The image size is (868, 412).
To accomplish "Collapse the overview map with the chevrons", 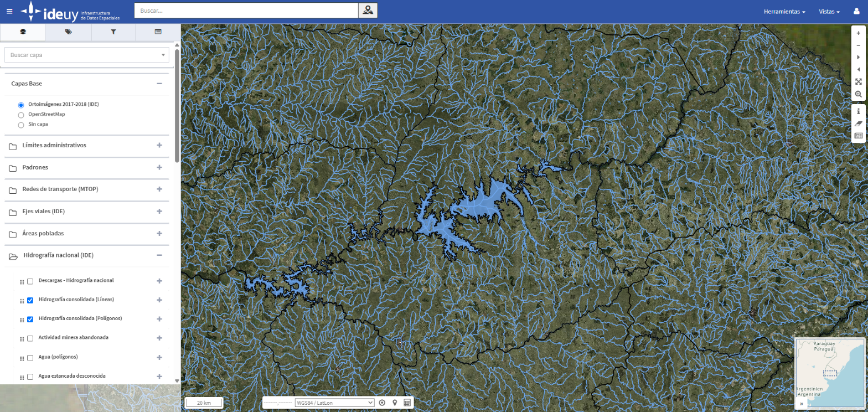I will (802, 404).
